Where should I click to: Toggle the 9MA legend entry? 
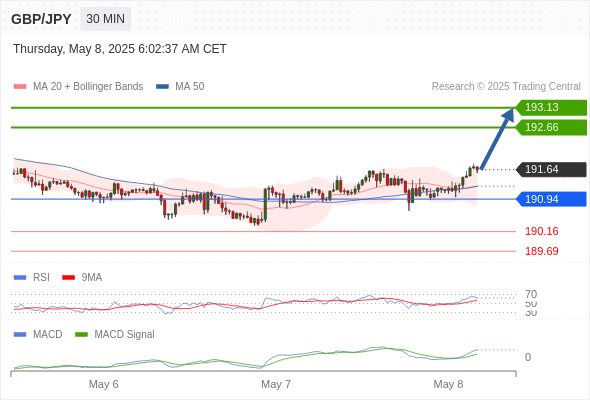(82, 277)
